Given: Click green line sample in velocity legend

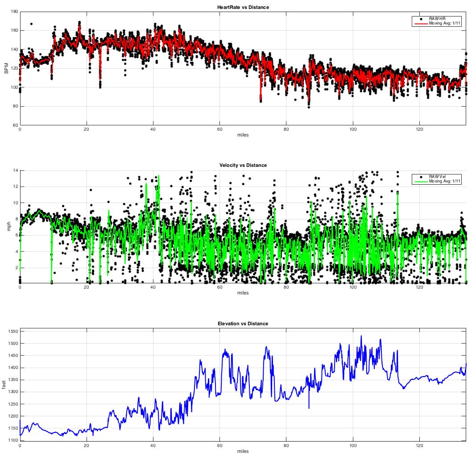Looking at the screenshot, I should 420,181.
